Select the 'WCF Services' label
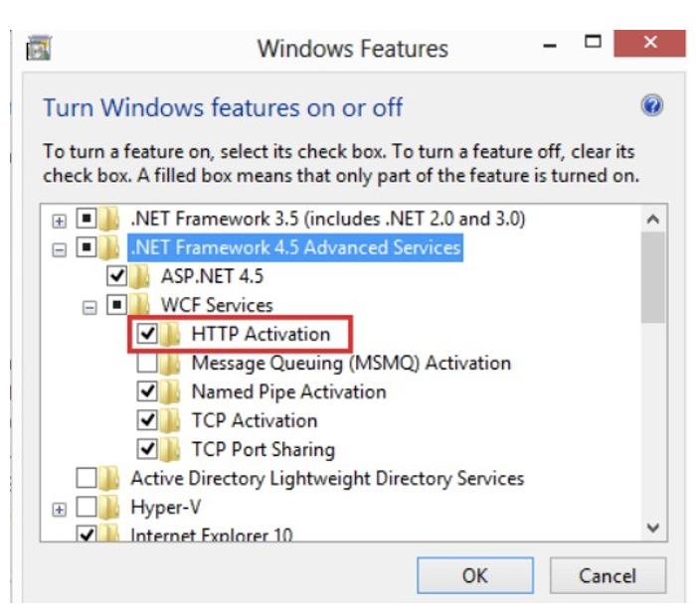Image resolution: width=696 pixels, height=616 pixels. [217, 305]
